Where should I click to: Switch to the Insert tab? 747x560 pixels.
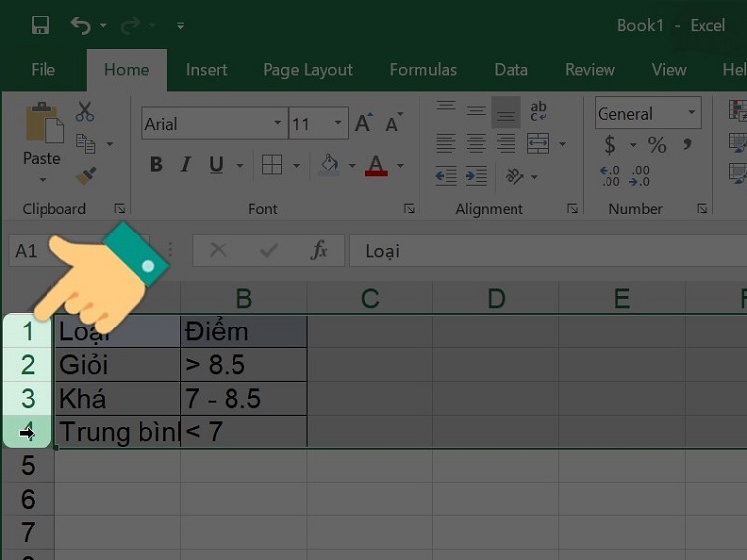(x=206, y=70)
